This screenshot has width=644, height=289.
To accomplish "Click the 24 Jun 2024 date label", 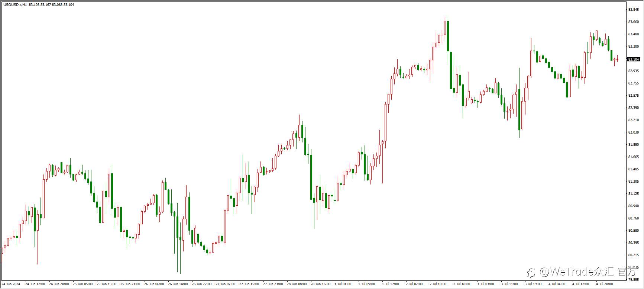I will pyautogui.click(x=11, y=284).
